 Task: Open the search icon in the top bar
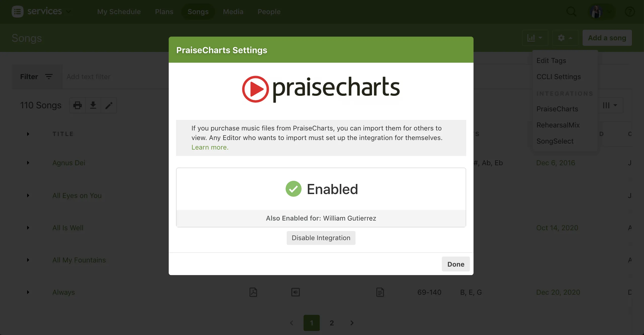(571, 12)
